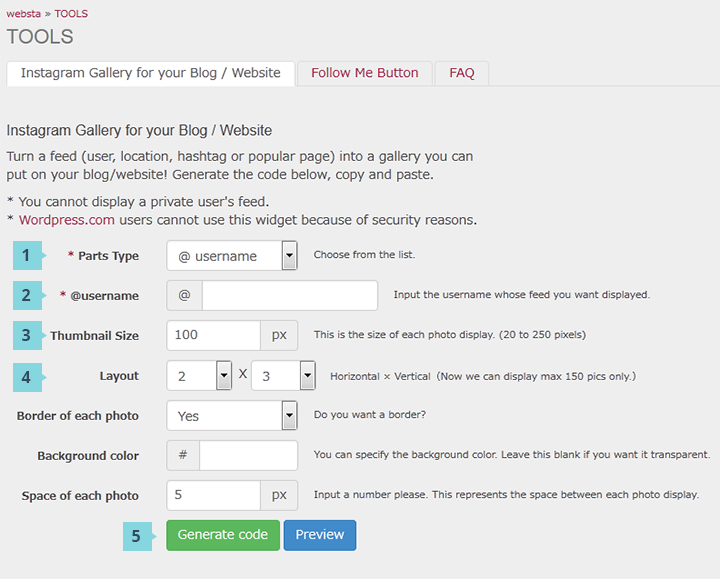The width and height of the screenshot is (720, 579).
Task: Click the @ prefix beside username field
Action: (184, 295)
